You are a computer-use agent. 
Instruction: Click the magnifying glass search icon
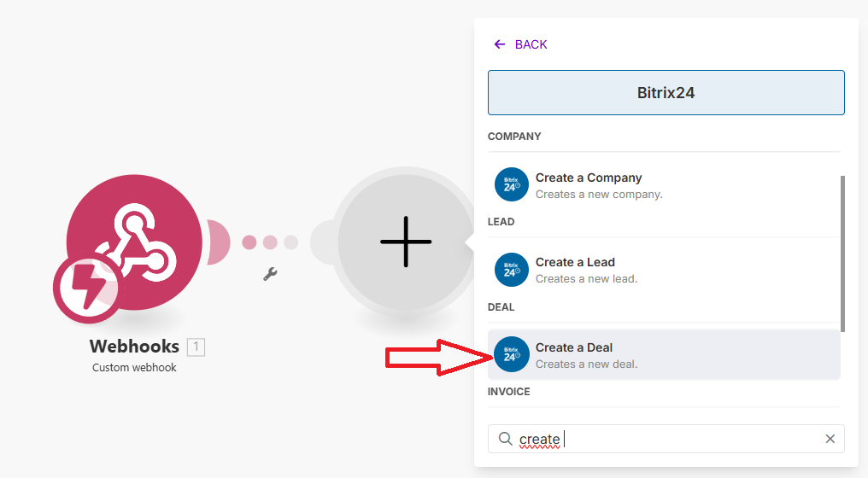pyautogui.click(x=505, y=439)
